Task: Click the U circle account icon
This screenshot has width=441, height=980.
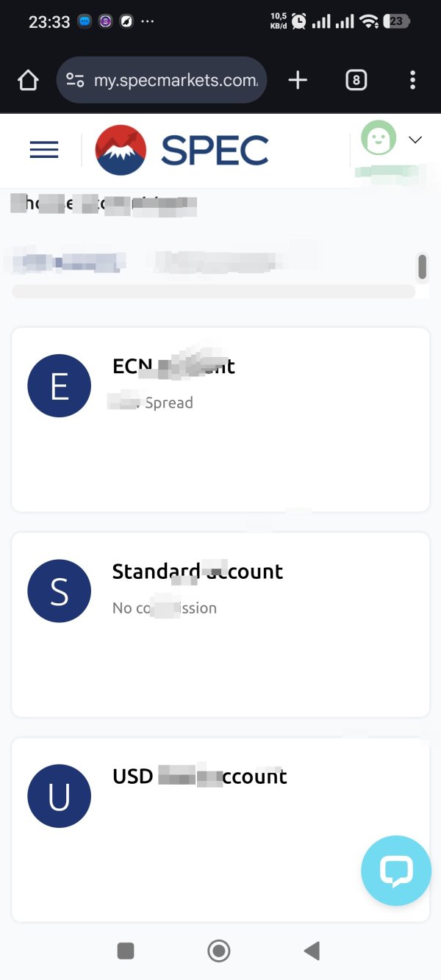Action: click(59, 796)
